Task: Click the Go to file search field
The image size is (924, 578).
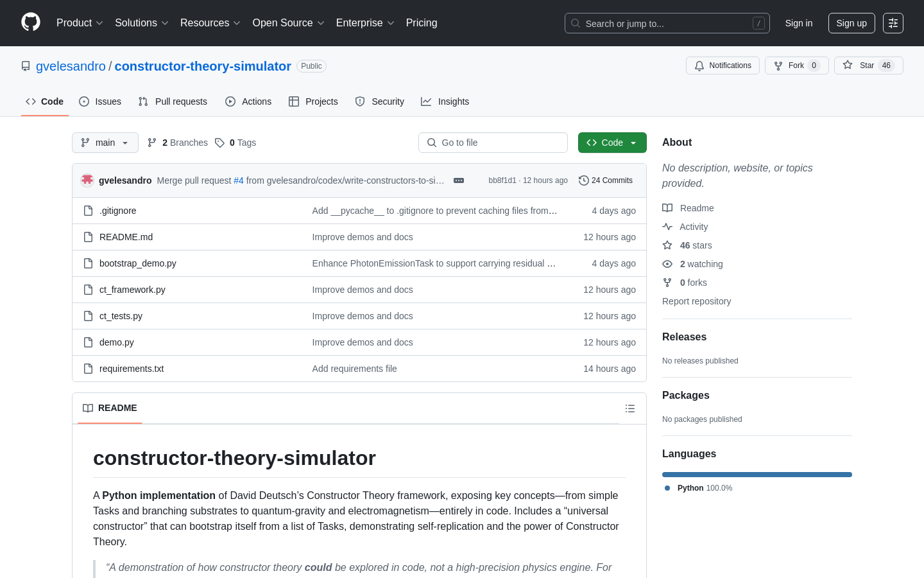Action: (493, 143)
